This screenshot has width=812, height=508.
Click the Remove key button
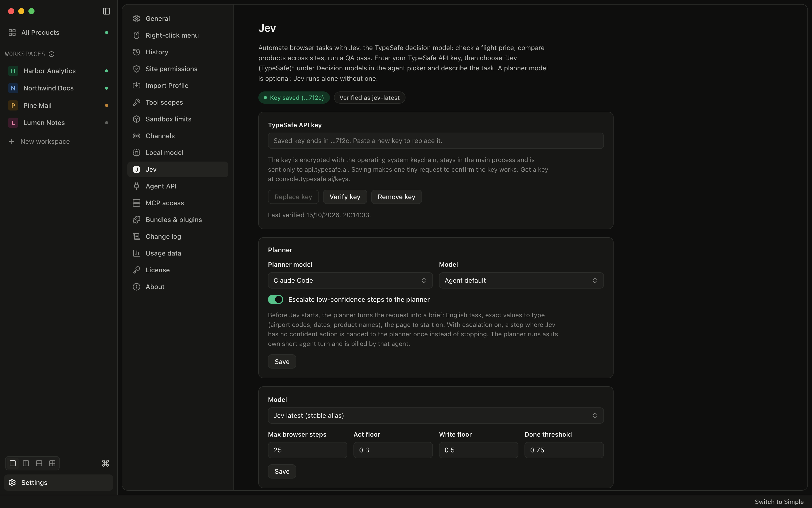tap(396, 197)
